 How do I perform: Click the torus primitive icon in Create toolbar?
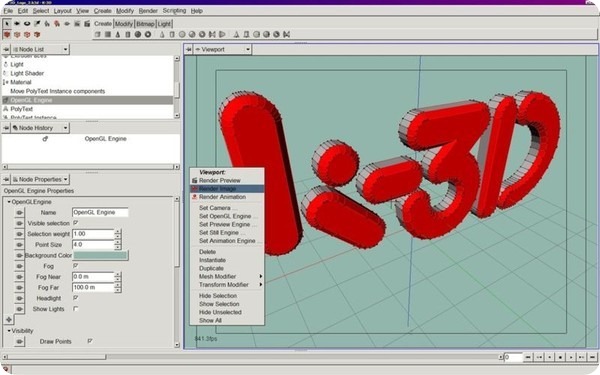click(148, 34)
